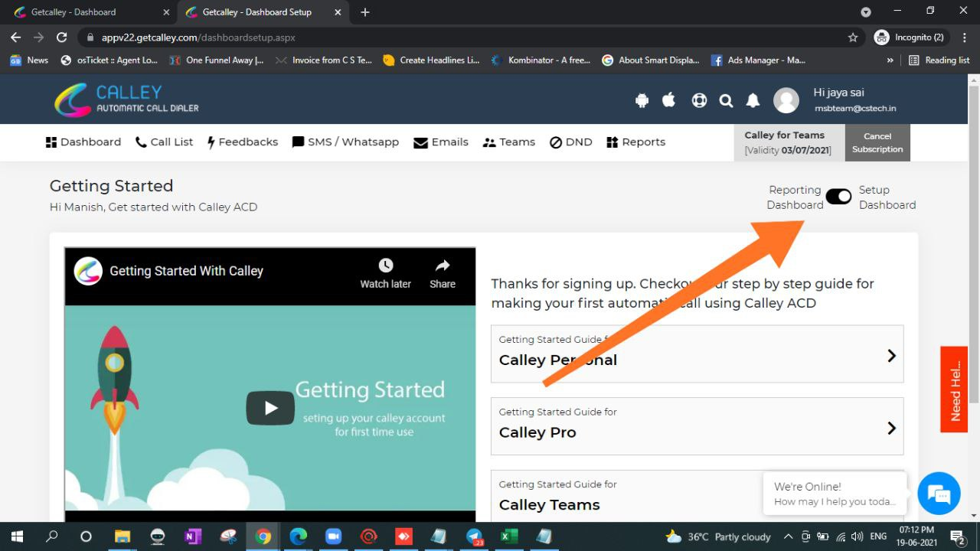The image size is (980, 551).
Task: Open the Feedbacks menu
Action: tap(242, 142)
